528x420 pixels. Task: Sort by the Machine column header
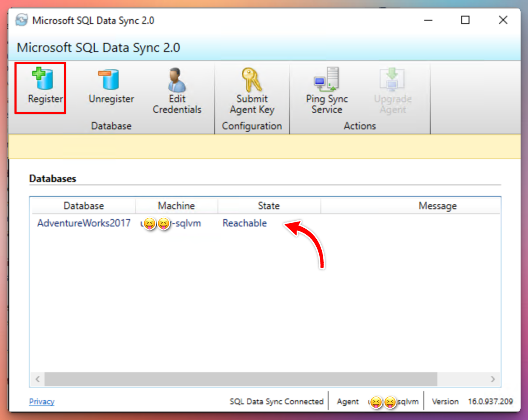[176, 205]
